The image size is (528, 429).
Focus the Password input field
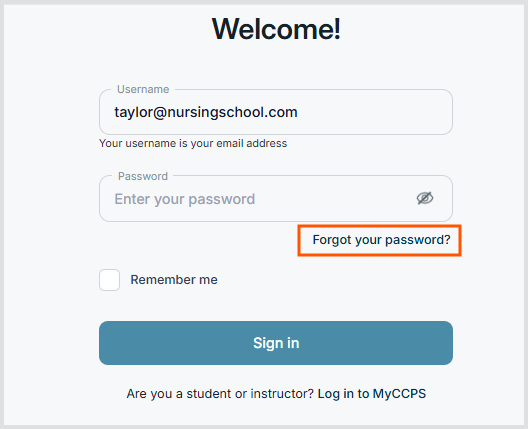pos(276,198)
